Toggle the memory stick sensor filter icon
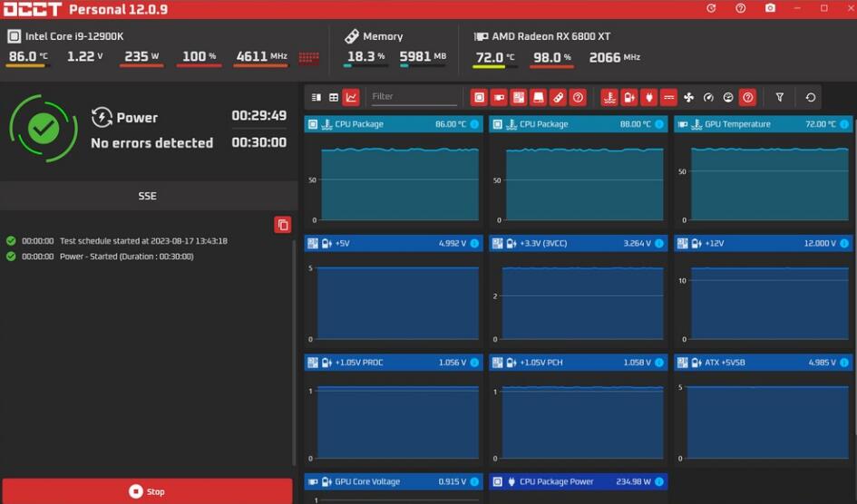The width and height of the screenshot is (857, 504). (x=558, y=97)
